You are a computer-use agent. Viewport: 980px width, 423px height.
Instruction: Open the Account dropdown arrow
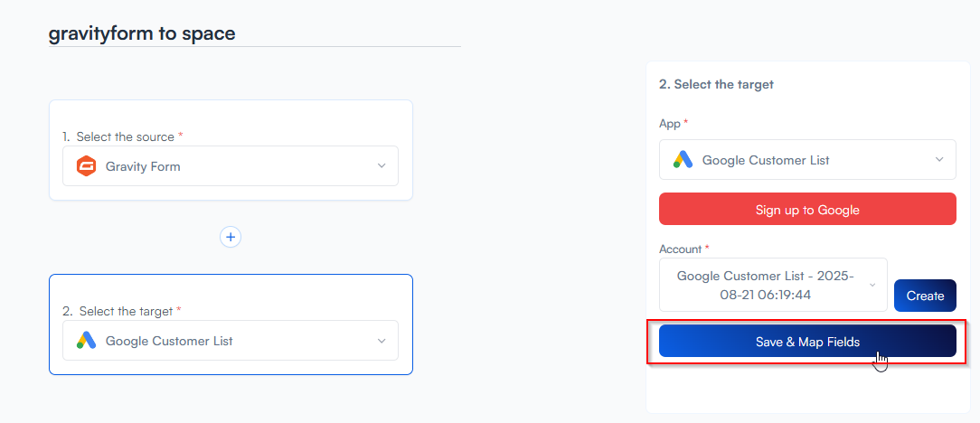point(872,285)
